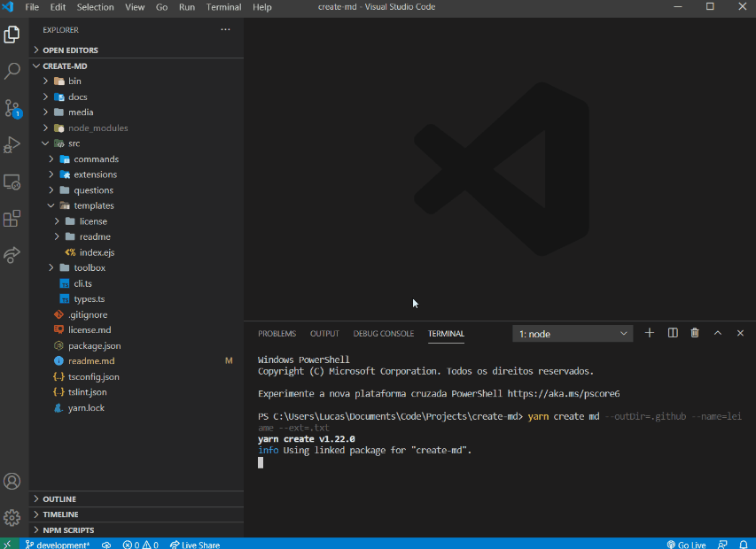Open the package.json file
Image resolution: width=756 pixels, height=549 pixels.
(x=136, y=345)
